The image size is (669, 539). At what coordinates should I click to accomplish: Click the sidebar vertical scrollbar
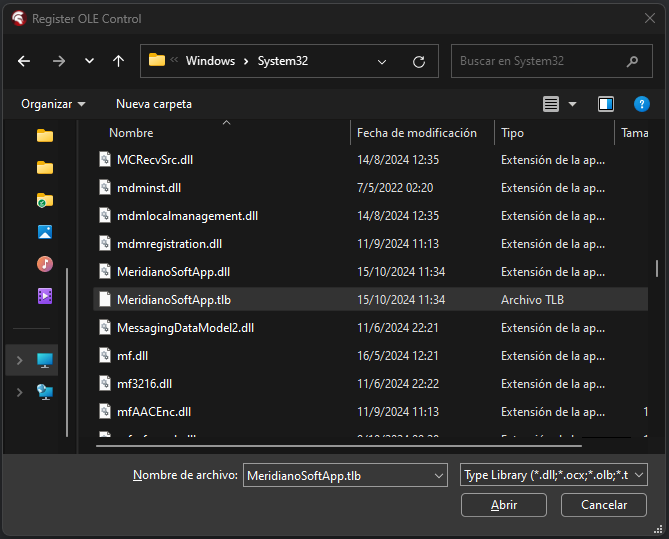click(67, 353)
